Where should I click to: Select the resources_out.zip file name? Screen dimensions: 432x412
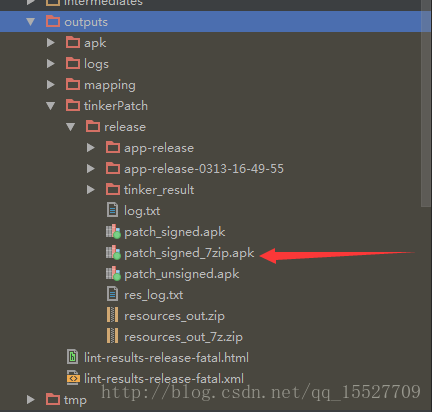(x=174, y=316)
